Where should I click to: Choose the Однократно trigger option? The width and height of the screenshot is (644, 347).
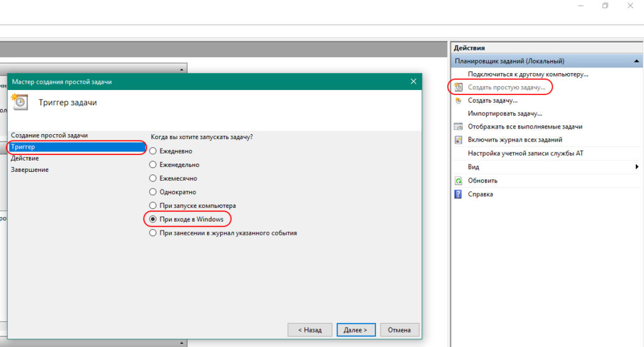point(153,191)
